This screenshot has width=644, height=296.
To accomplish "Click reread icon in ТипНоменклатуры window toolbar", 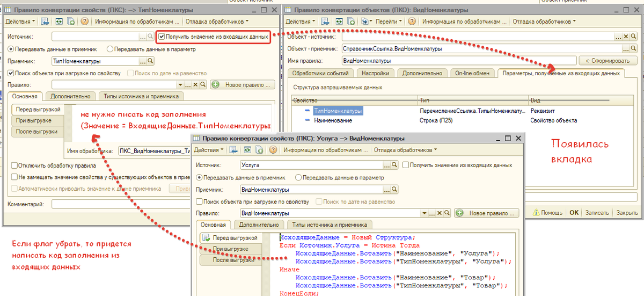I will 58,21.
